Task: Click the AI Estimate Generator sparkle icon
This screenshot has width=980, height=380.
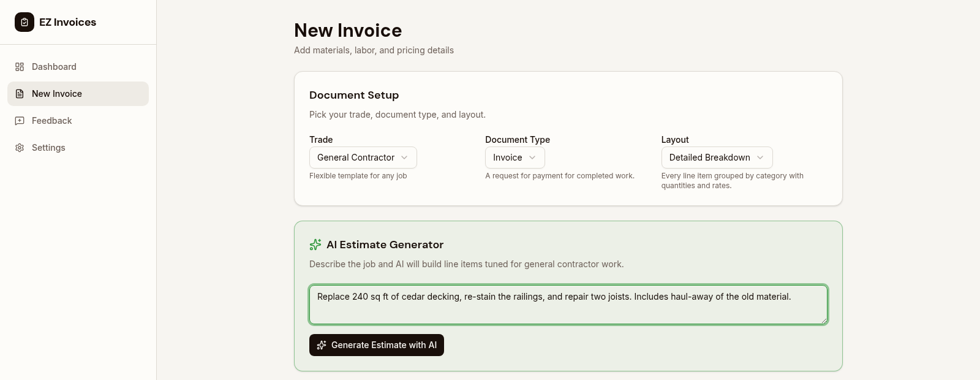Action: 315,245
